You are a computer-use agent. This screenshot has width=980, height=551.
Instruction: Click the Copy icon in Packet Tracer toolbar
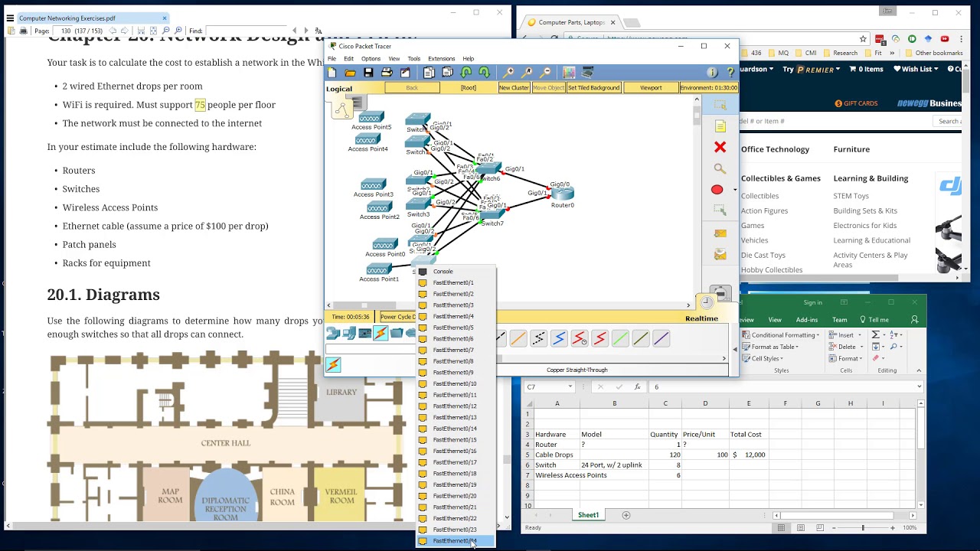(429, 73)
